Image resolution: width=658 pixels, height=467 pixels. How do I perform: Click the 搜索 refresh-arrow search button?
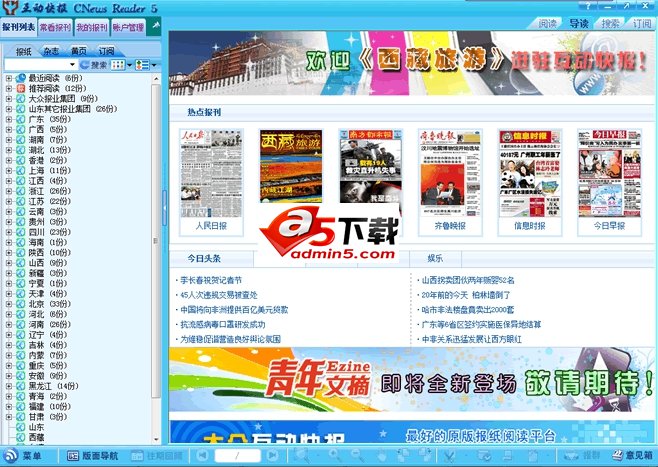94,65
